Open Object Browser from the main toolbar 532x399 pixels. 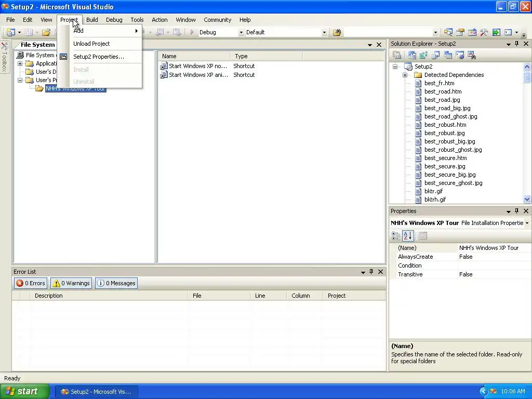tap(472, 32)
